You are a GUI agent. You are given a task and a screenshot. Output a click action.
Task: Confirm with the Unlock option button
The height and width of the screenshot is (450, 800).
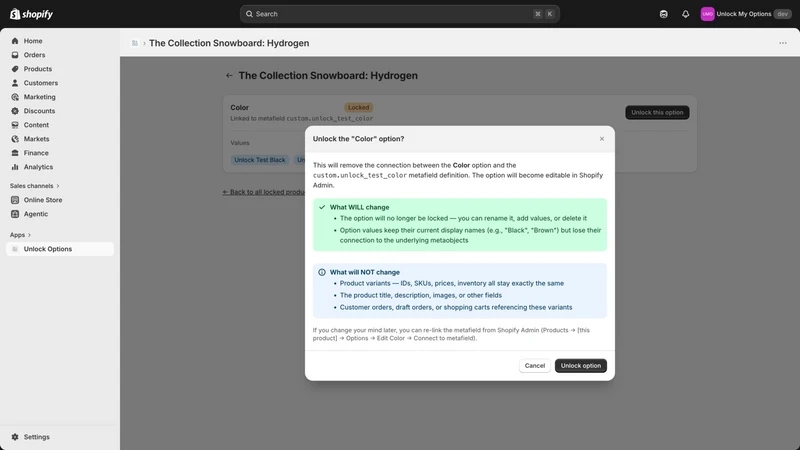581,366
